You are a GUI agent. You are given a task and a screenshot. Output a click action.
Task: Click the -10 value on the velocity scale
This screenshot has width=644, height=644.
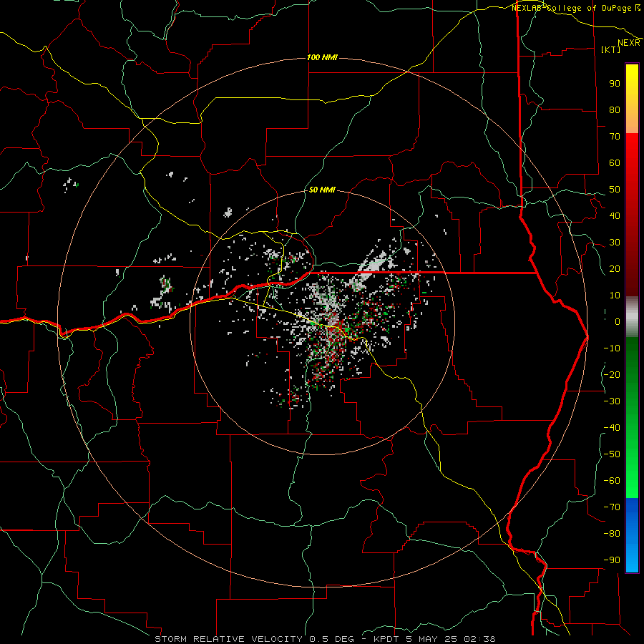pyautogui.click(x=612, y=348)
